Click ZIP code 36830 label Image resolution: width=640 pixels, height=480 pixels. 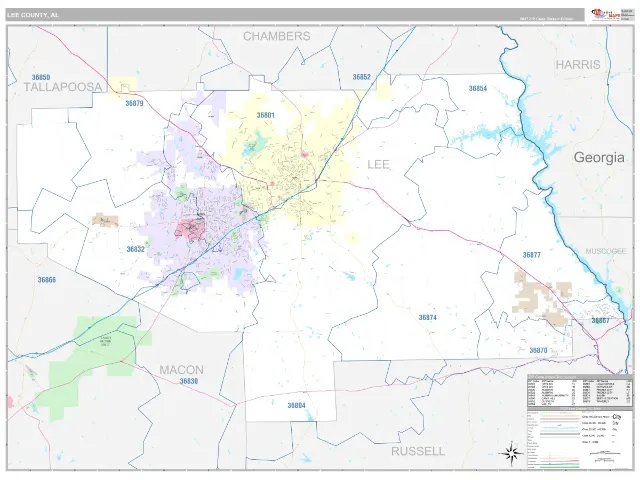pos(189,381)
